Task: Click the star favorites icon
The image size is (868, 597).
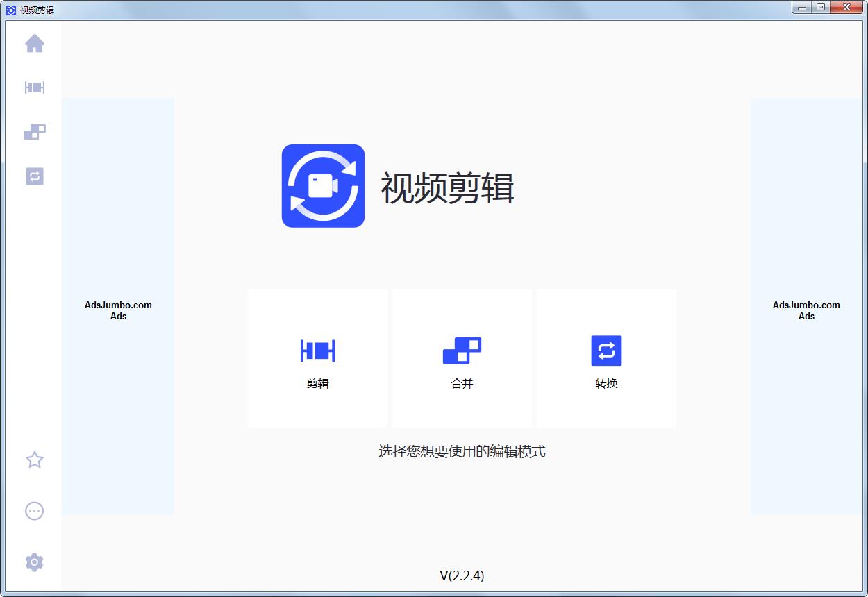Action: click(34, 460)
